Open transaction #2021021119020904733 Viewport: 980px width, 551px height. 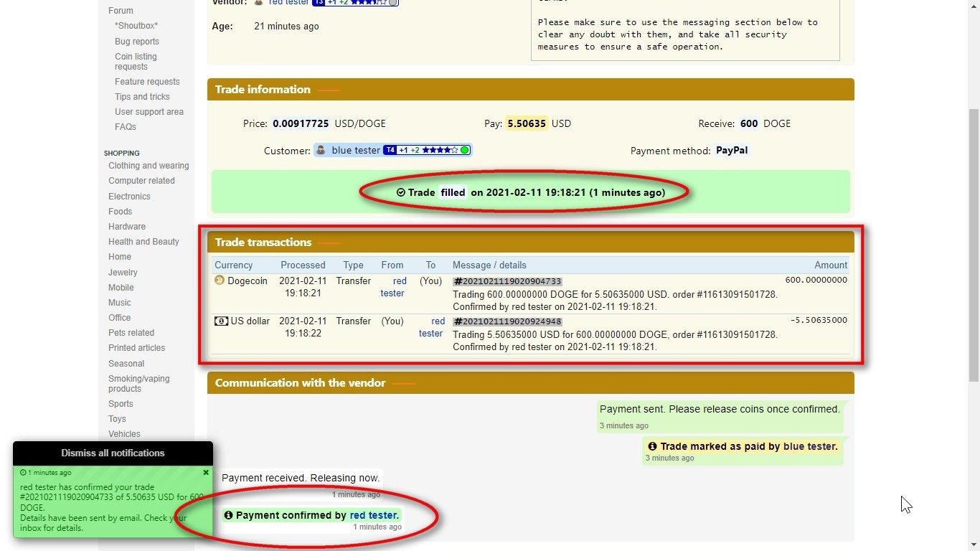pos(507,281)
